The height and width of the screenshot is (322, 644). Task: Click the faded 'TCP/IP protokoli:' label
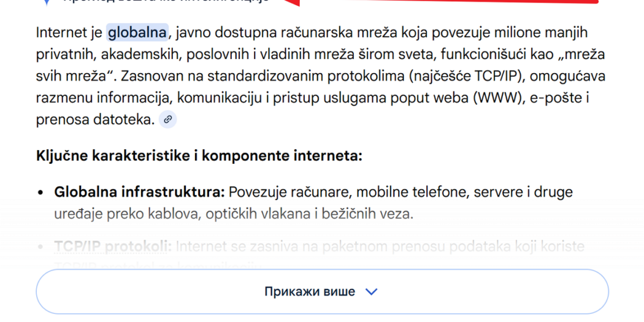pyautogui.click(x=113, y=247)
